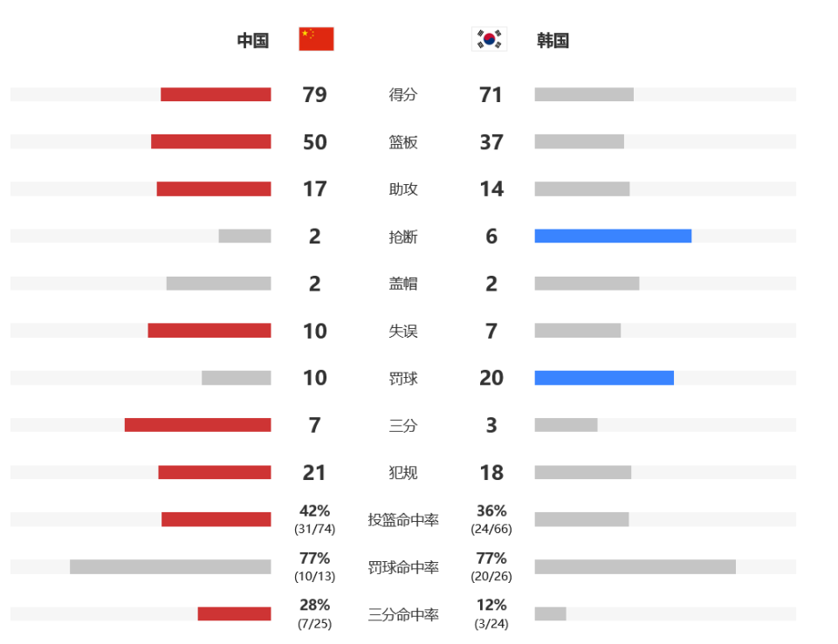The width and height of the screenshot is (838, 644).
Task: Click China's 42% (31/74) shooting figure
Action: 314,519
